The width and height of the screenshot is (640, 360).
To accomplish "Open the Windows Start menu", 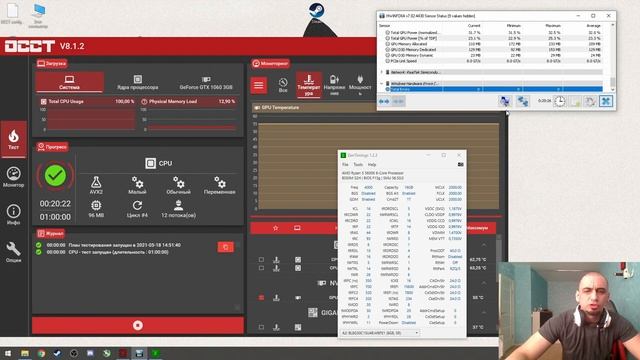I will tap(8, 353).
